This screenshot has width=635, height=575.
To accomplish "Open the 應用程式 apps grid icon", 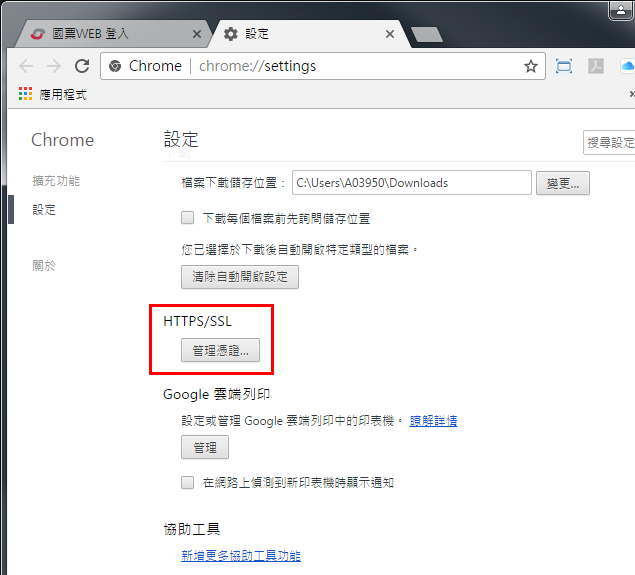I will coord(25,94).
